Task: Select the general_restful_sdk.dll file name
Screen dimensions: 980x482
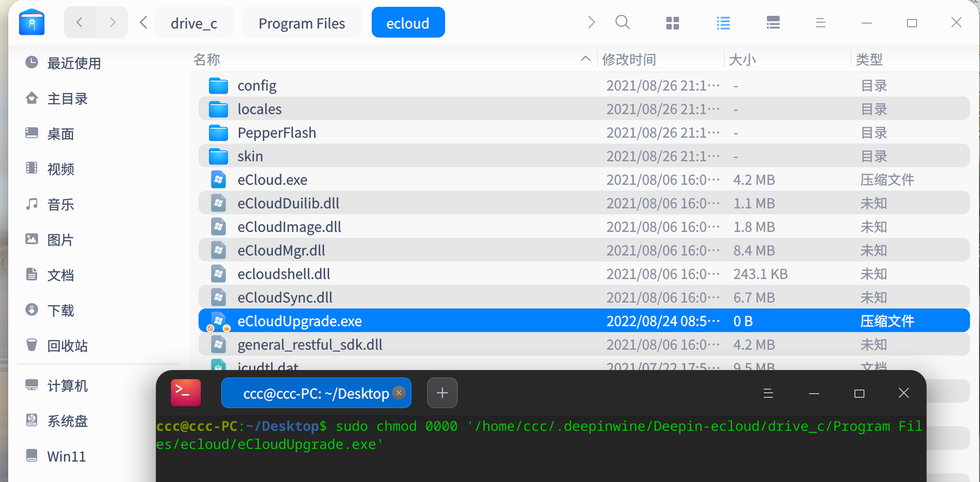Action: coord(310,345)
